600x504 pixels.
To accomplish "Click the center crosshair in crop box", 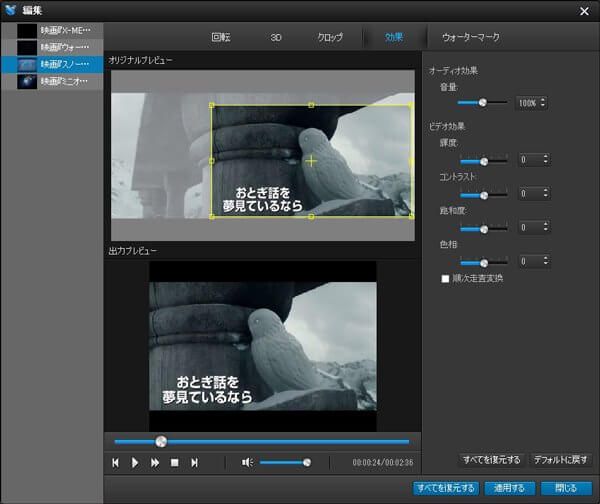I will point(311,160).
